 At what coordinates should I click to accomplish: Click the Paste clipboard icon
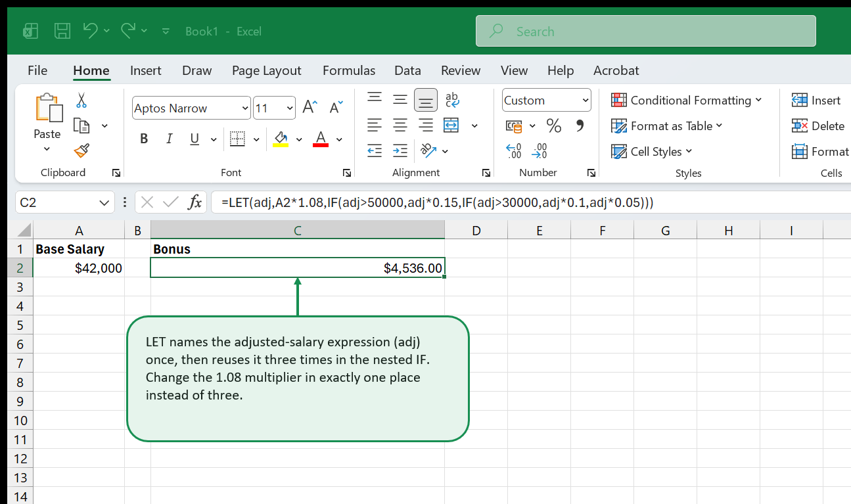48,108
